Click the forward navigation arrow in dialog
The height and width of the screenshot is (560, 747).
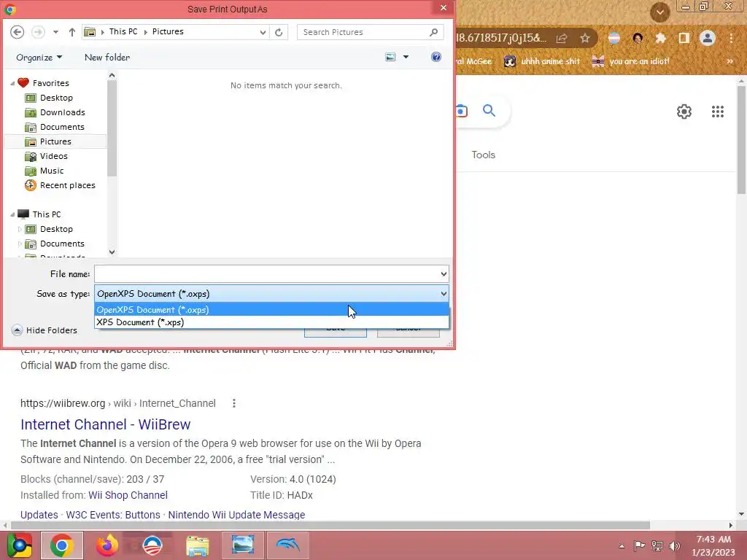(38, 32)
